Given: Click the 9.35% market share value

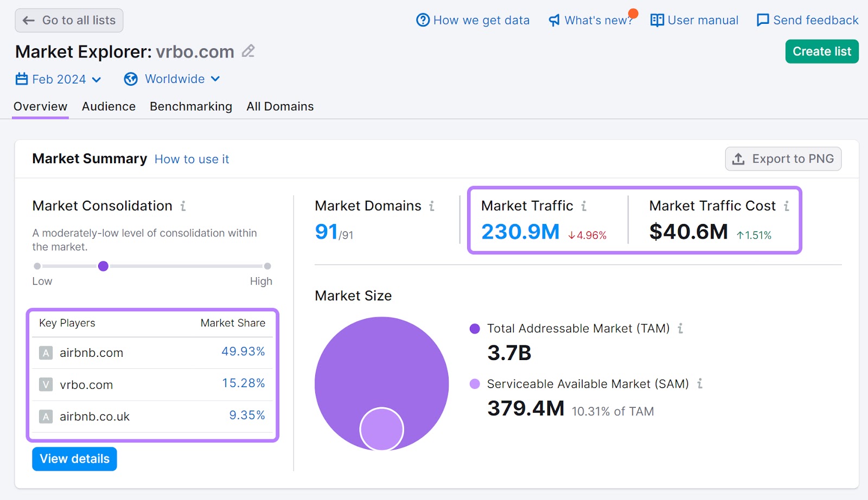Looking at the screenshot, I should tap(247, 415).
